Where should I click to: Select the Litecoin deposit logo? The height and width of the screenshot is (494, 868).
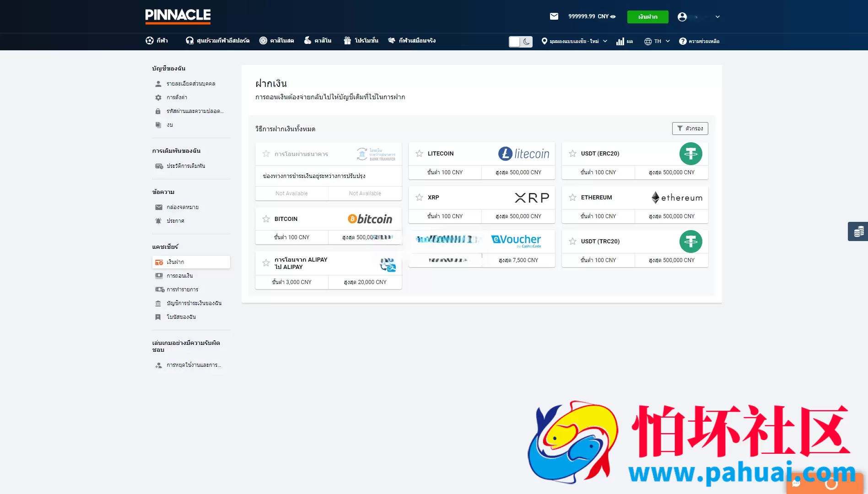[523, 154]
